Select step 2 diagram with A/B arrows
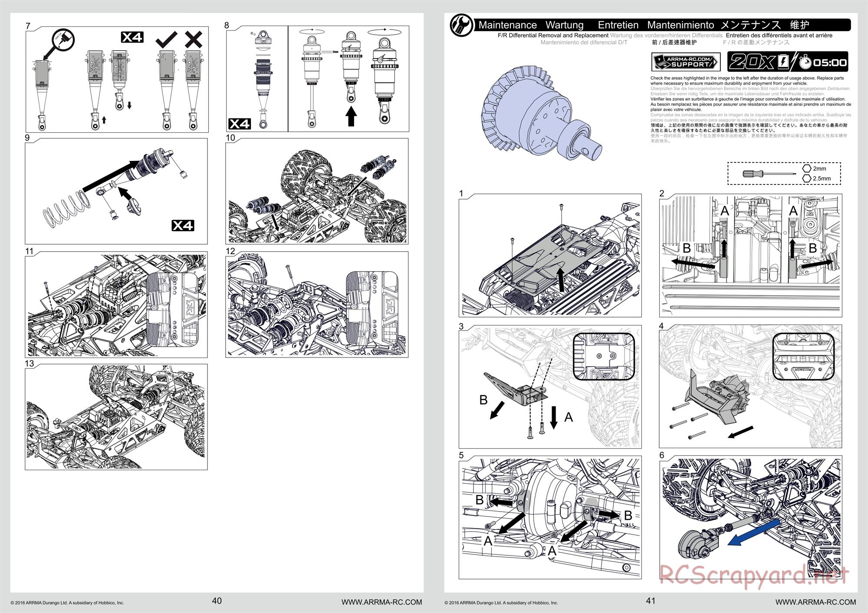 [750, 255]
